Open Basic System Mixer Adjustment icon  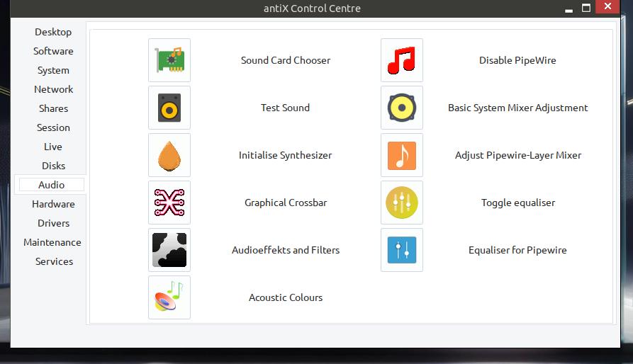pos(402,108)
